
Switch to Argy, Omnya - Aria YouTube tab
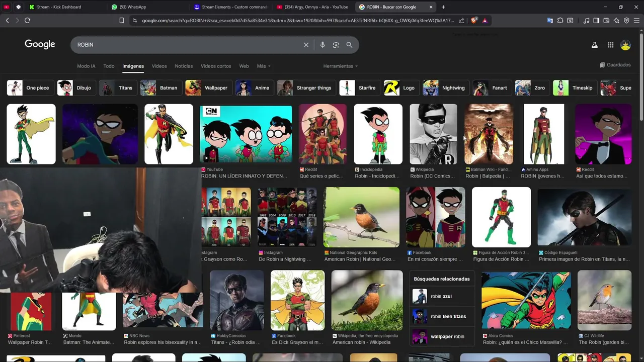(313, 7)
